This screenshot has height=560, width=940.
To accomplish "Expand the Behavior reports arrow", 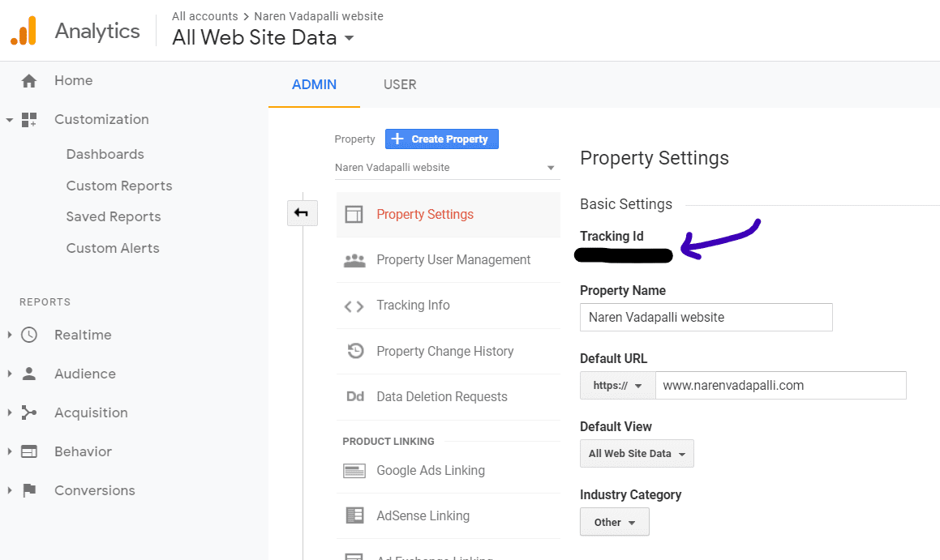I will coord(10,451).
